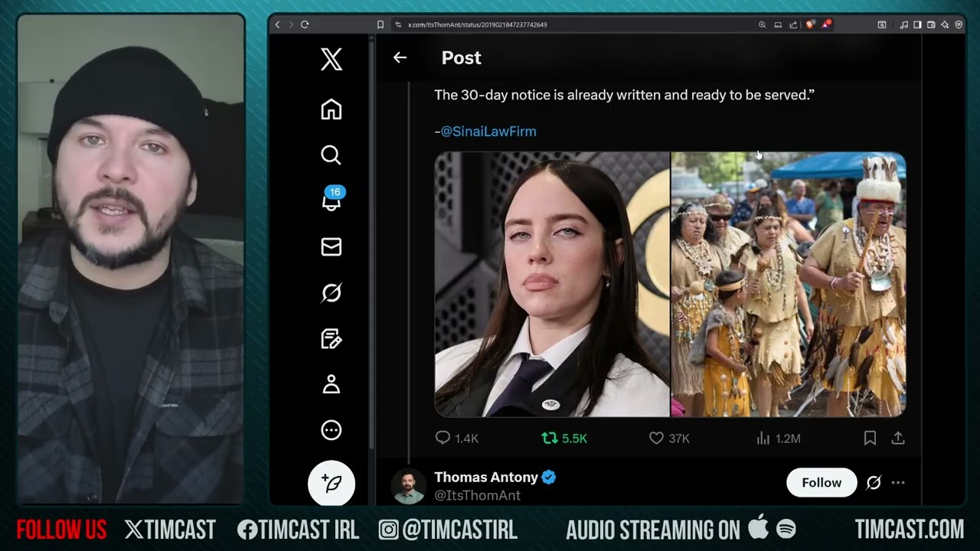View the post analytics showing 1.2M
Viewport: 980px width, 551px height.
(778, 439)
